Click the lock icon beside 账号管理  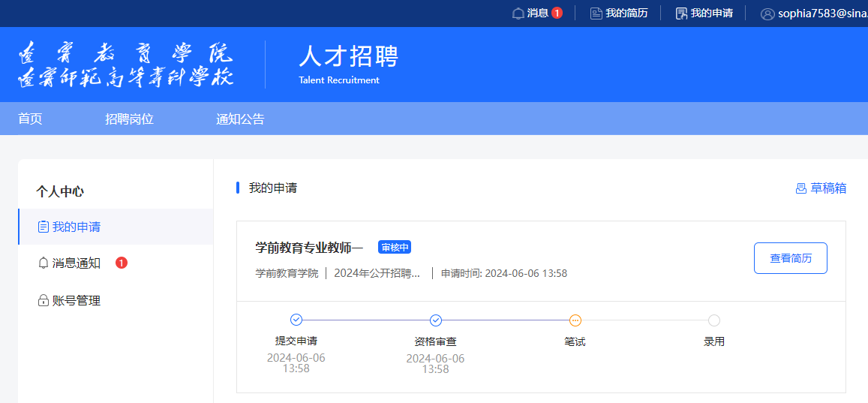click(44, 301)
